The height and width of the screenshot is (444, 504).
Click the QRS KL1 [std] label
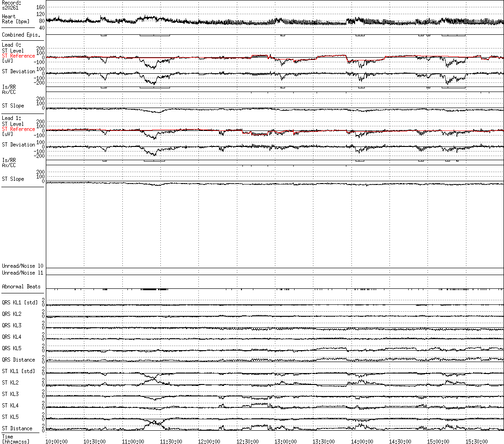[x=21, y=303]
